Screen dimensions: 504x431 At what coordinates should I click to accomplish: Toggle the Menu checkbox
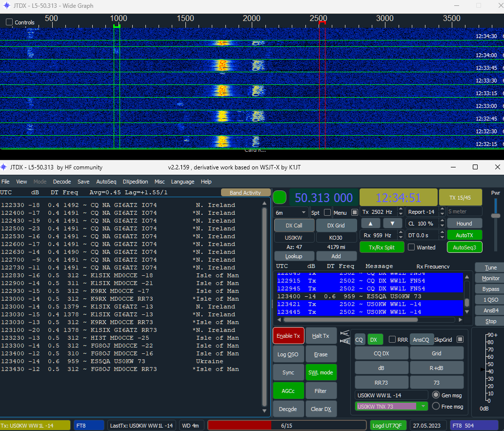tap(355, 213)
